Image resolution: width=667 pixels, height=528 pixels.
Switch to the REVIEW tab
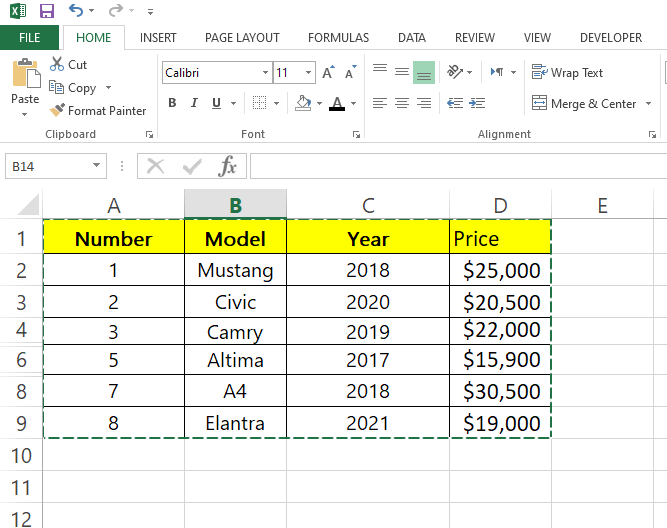coord(475,37)
